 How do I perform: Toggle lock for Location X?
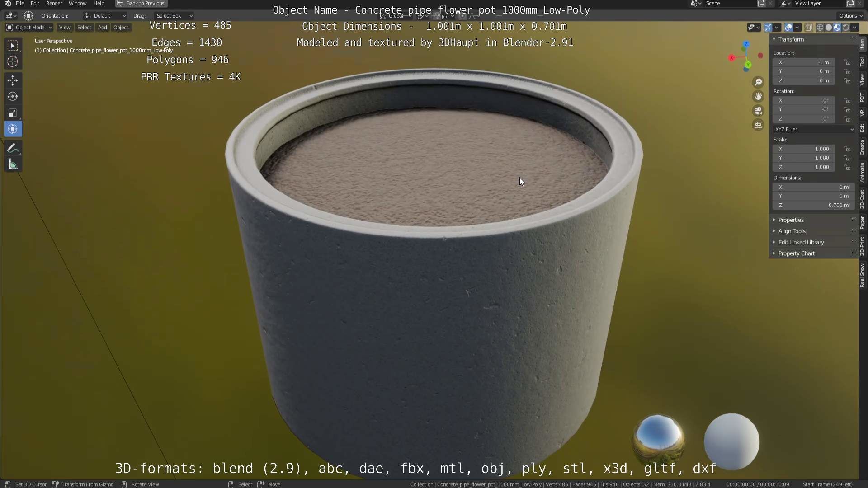tap(847, 62)
